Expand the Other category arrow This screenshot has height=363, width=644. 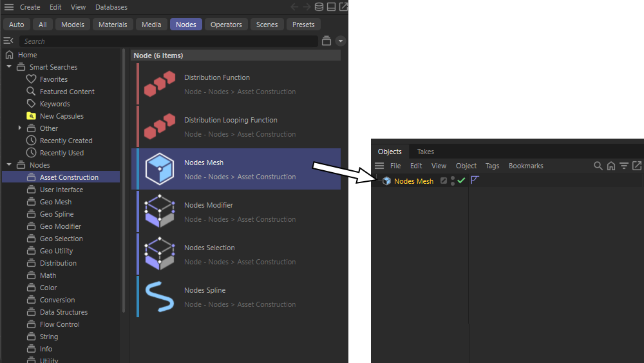[x=20, y=128]
